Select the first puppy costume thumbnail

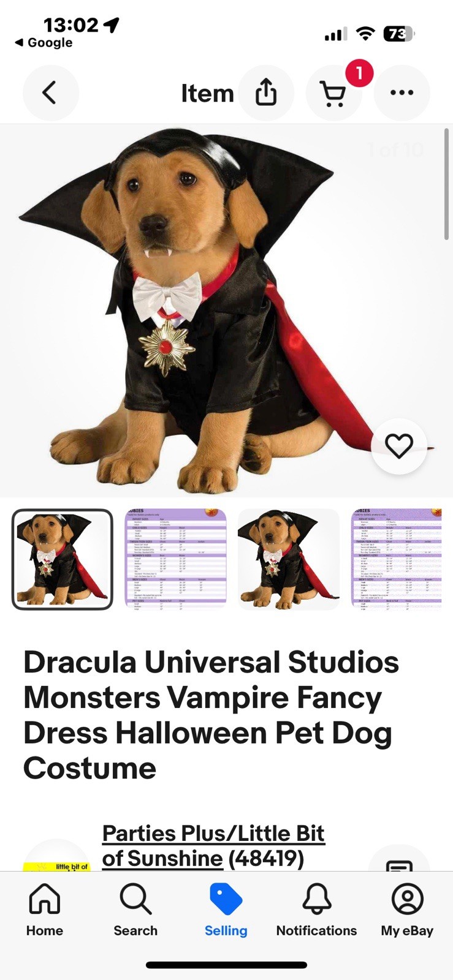[63, 559]
